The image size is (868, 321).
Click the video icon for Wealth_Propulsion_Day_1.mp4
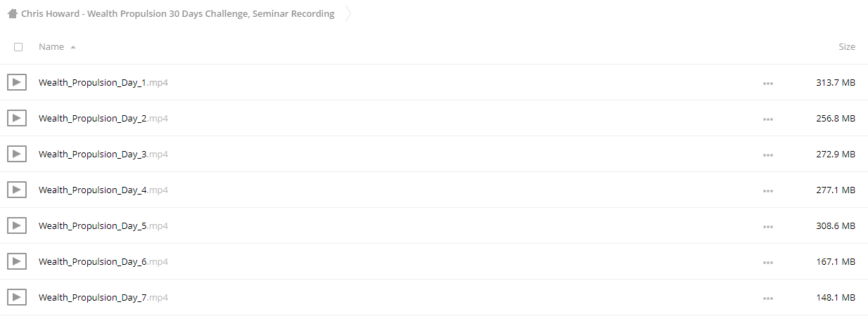point(17,82)
